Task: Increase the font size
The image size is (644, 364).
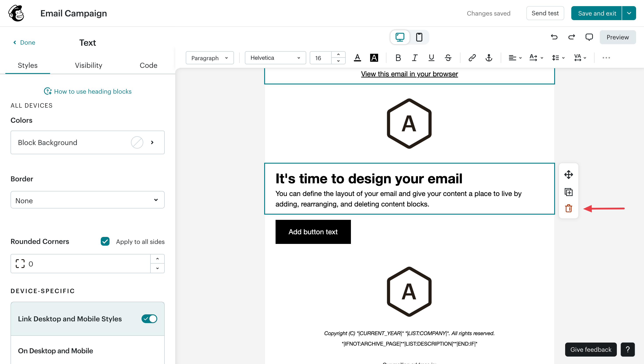Action: (x=338, y=54)
